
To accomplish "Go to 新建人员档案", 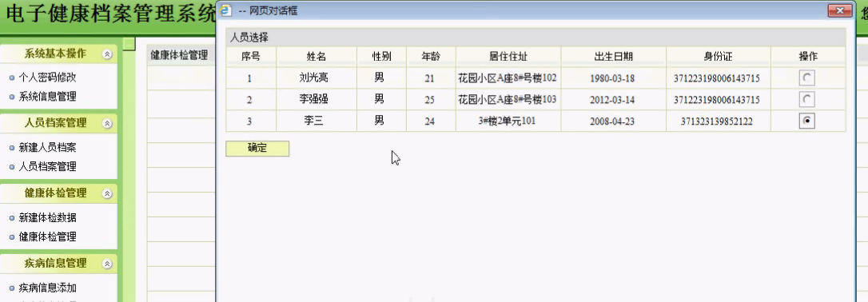I will 48,148.
